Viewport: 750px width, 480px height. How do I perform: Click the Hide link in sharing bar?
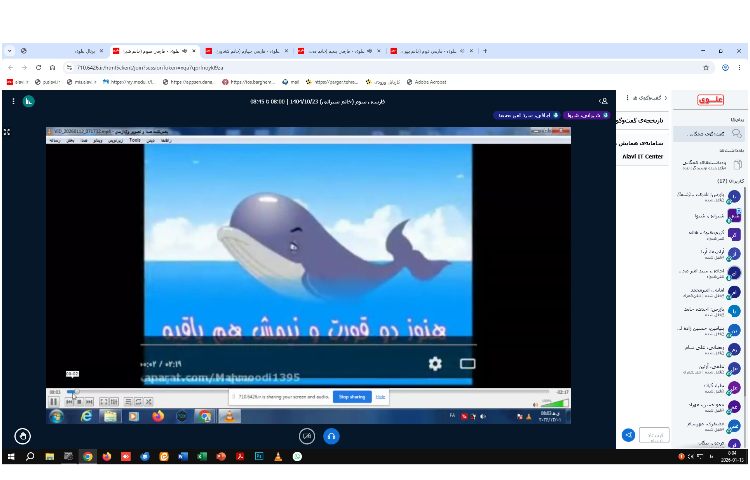tap(380, 397)
